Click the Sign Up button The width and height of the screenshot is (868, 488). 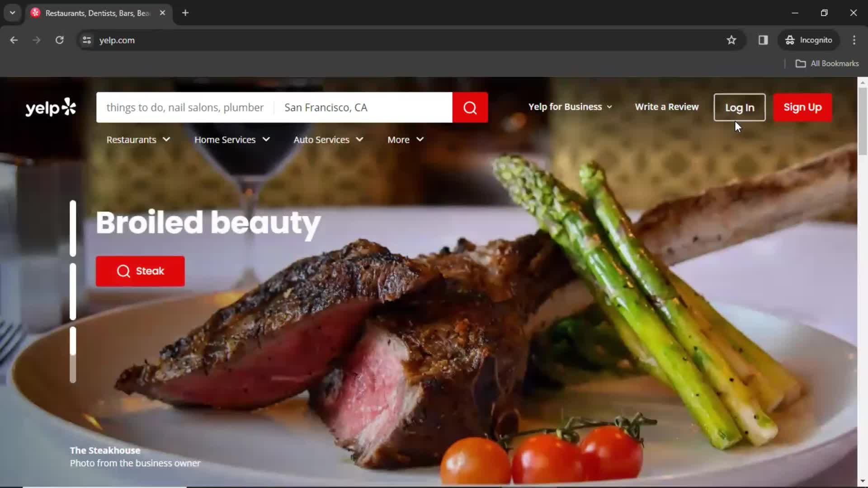[803, 107]
